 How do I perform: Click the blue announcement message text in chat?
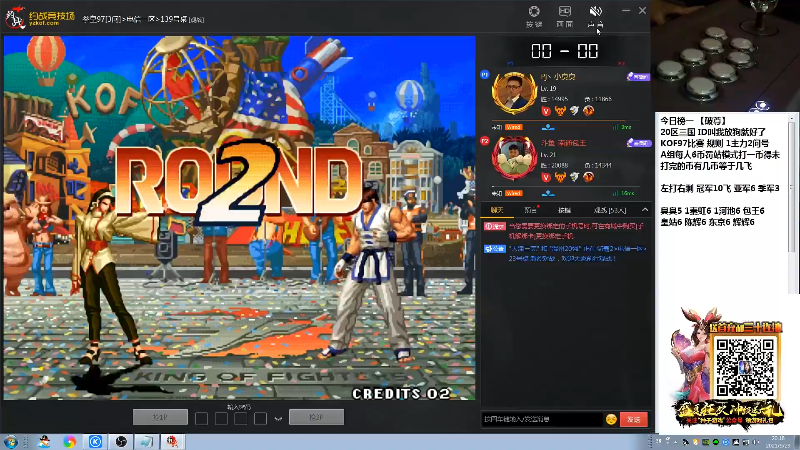click(578, 254)
